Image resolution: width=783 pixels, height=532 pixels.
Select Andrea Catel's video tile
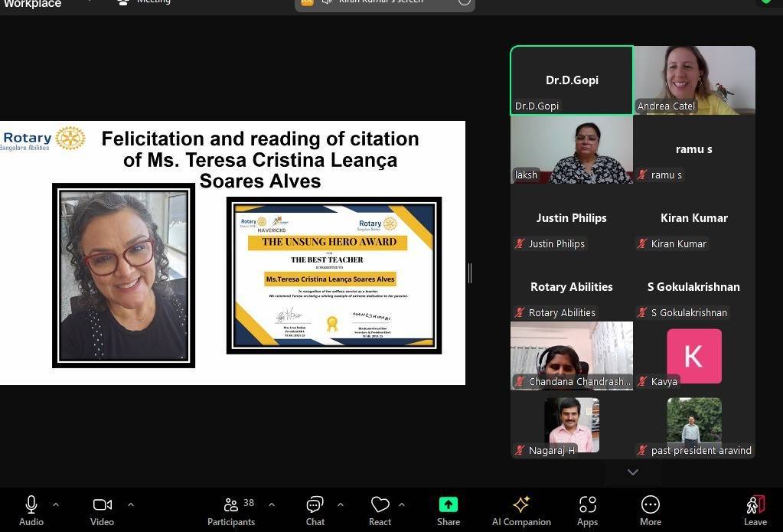(694, 80)
